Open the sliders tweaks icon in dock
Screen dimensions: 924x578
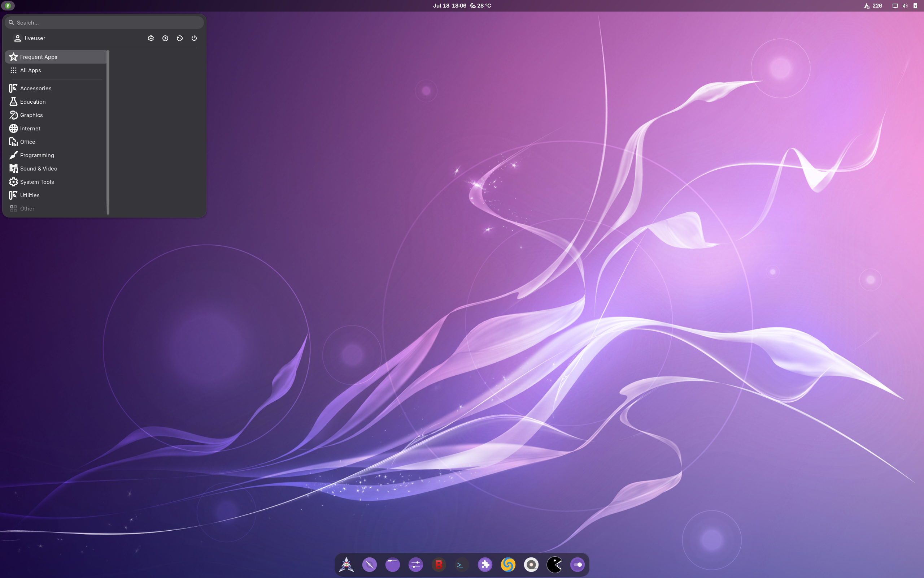(416, 564)
